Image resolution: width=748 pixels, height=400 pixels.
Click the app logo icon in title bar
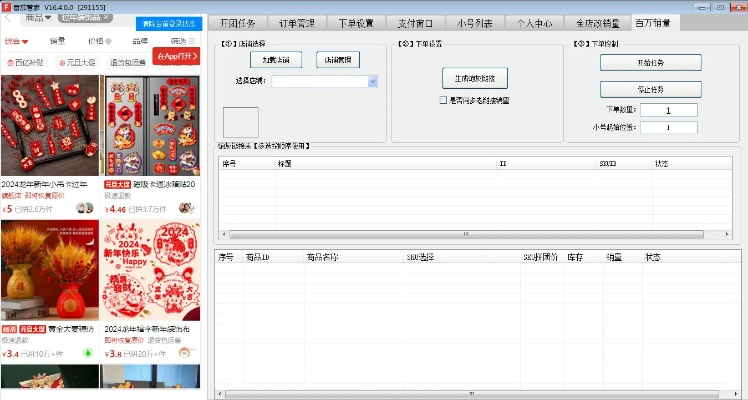point(6,5)
